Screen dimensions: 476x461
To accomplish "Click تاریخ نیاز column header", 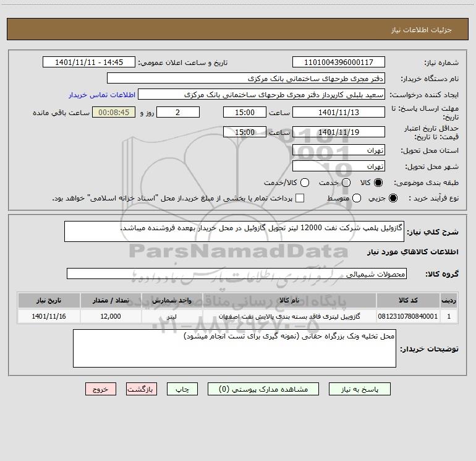I will (49, 300).
